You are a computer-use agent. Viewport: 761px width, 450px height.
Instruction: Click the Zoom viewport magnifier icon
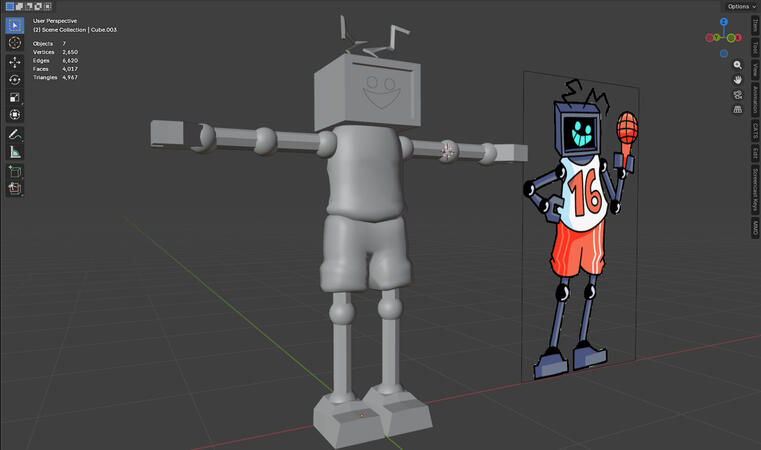pyautogui.click(x=737, y=65)
